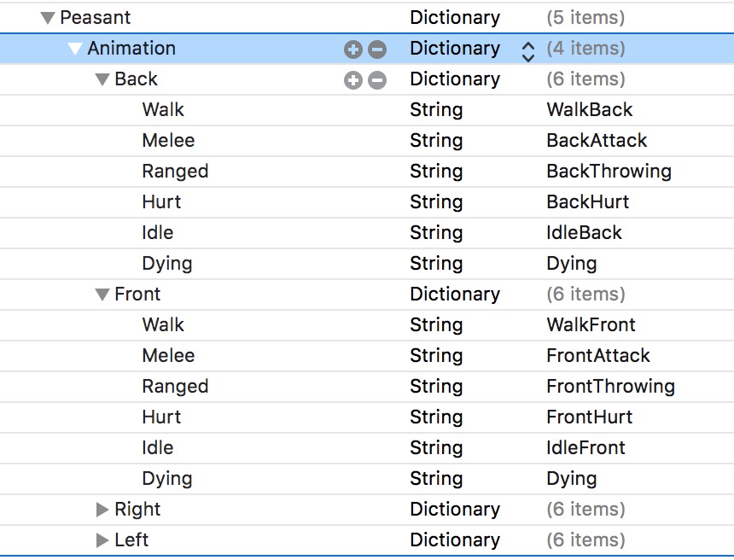Select the BackThrowing value
Viewport: 734px width, 560px height.
(609, 172)
